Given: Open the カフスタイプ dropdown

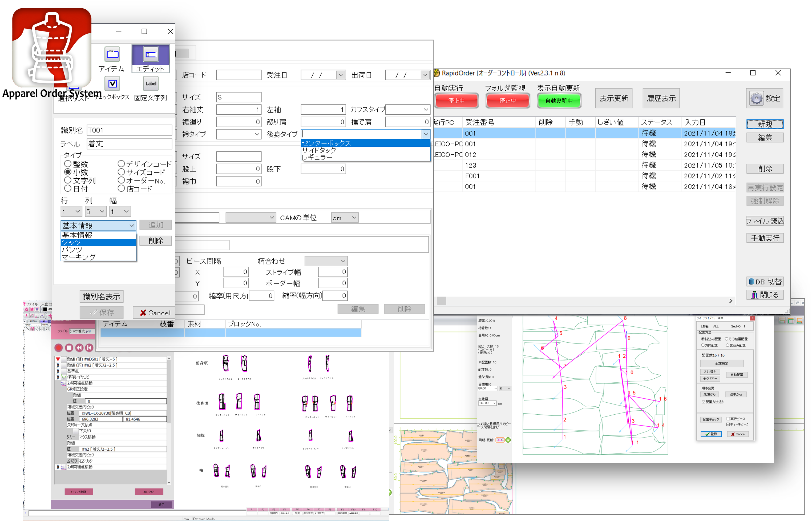Looking at the screenshot, I should [x=426, y=109].
